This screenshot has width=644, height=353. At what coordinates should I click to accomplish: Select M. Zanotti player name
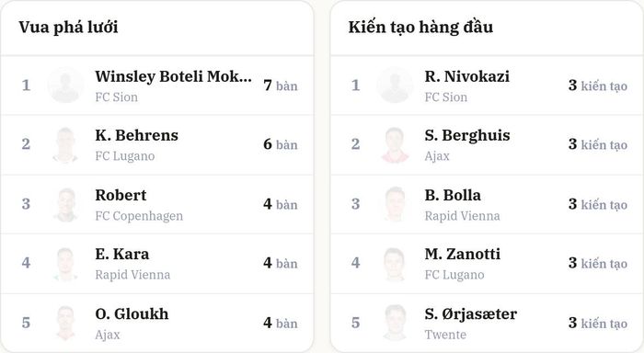(x=463, y=254)
